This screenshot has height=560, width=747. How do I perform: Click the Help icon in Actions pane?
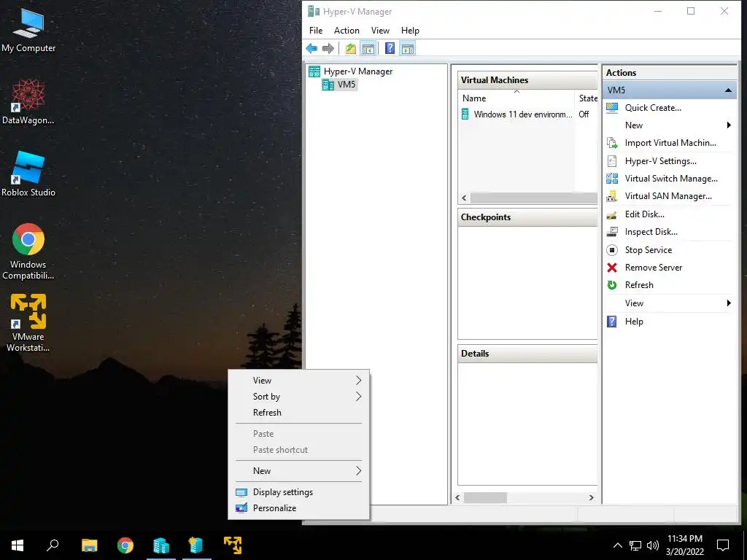coord(612,322)
